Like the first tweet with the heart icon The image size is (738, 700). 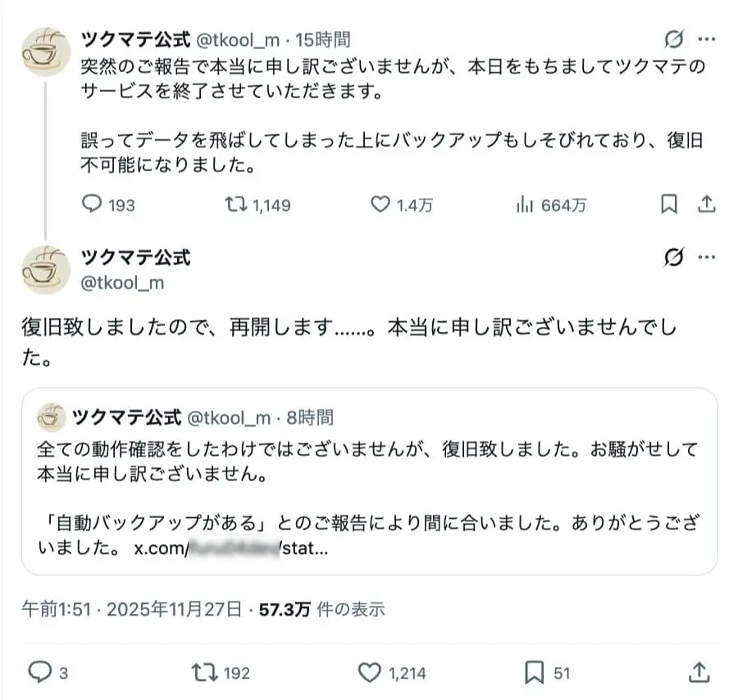click(379, 205)
